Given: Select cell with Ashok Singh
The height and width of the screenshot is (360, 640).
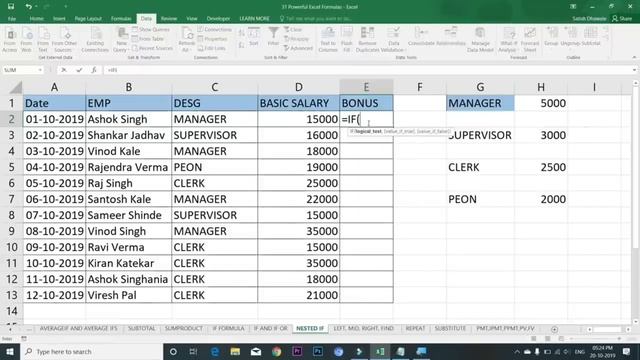Looking at the screenshot, I should 129,119.
